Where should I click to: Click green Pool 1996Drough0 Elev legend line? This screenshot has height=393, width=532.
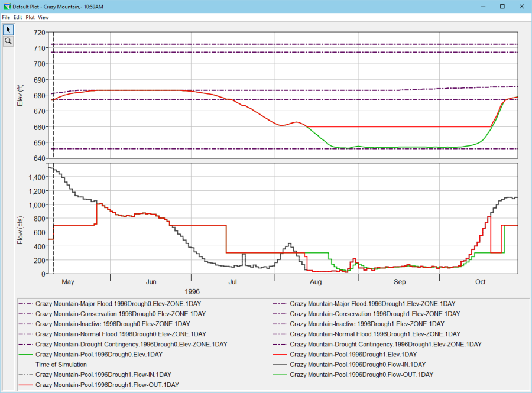(x=25, y=355)
